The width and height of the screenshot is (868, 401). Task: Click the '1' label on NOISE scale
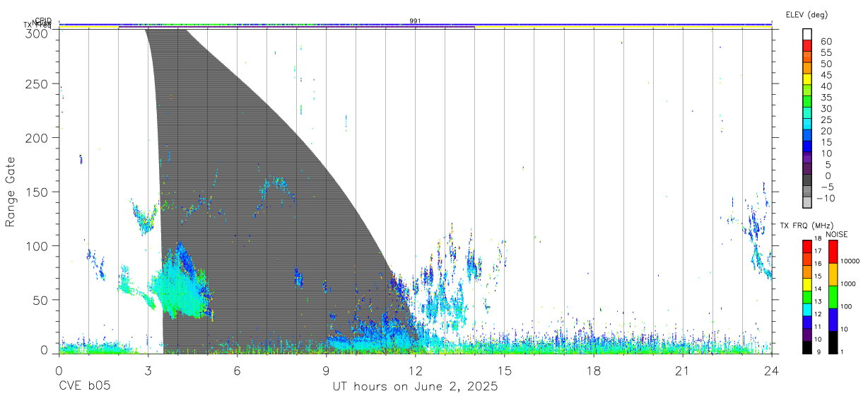click(x=843, y=351)
